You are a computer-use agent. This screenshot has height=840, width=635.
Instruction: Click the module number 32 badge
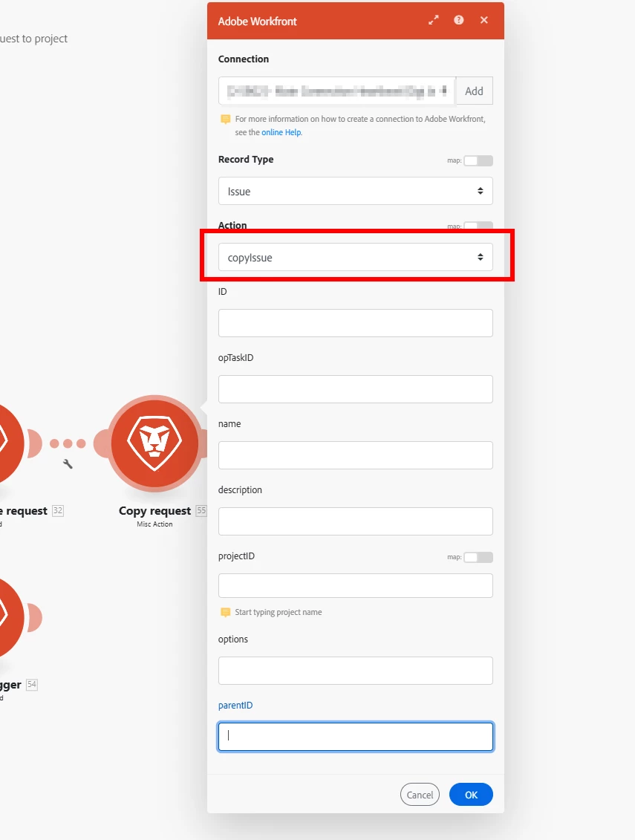click(58, 510)
